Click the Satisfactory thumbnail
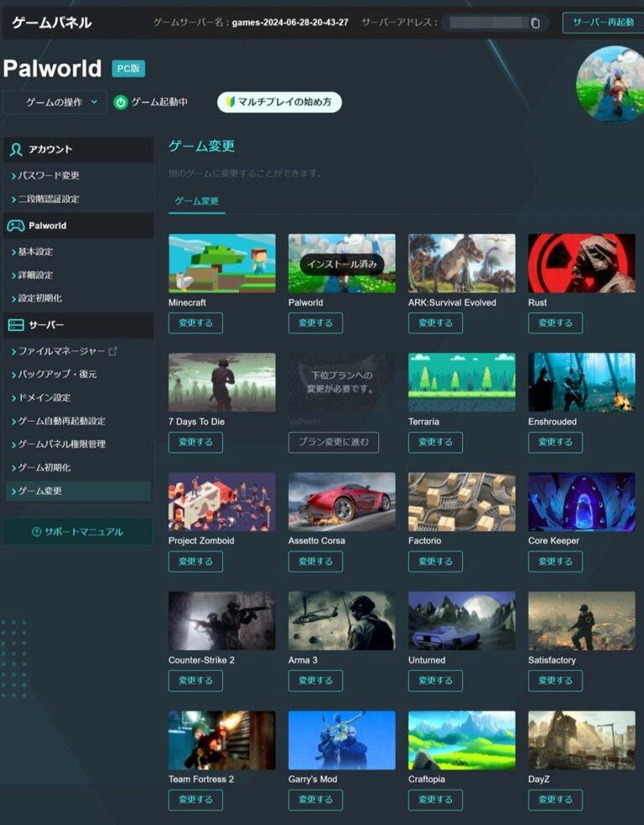 582,621
